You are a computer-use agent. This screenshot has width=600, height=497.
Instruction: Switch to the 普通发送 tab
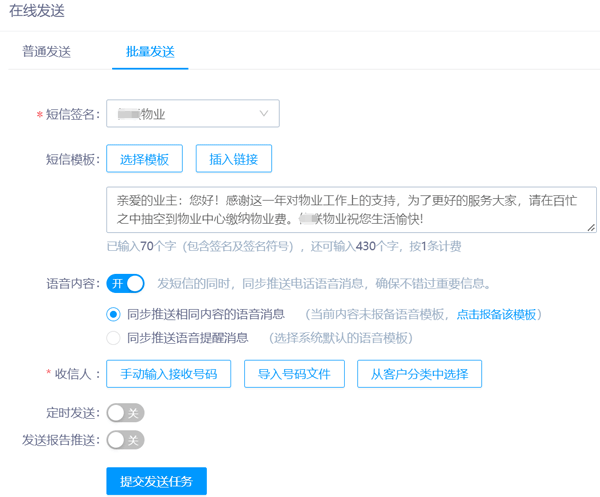click(x=46, y=51)
